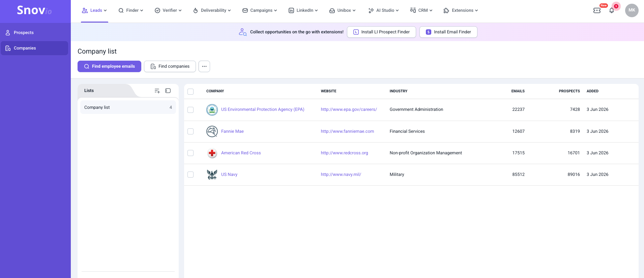Screen dimensions: 644x278
Task: Click the Fannie Mae company logo
Action: click(x=212, y=131)
